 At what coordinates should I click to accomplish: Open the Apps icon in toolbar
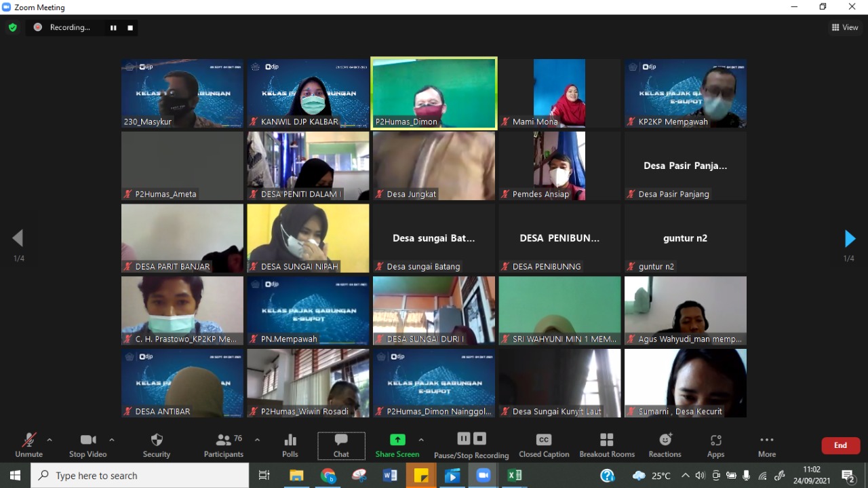click(x=715, y=445)
